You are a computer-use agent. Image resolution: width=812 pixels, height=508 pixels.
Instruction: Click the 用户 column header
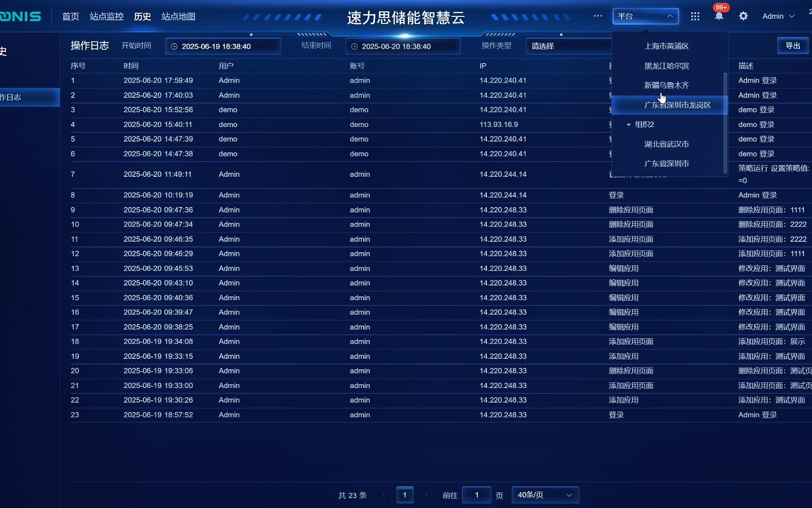pyautogui.click(x=226, y=66)
